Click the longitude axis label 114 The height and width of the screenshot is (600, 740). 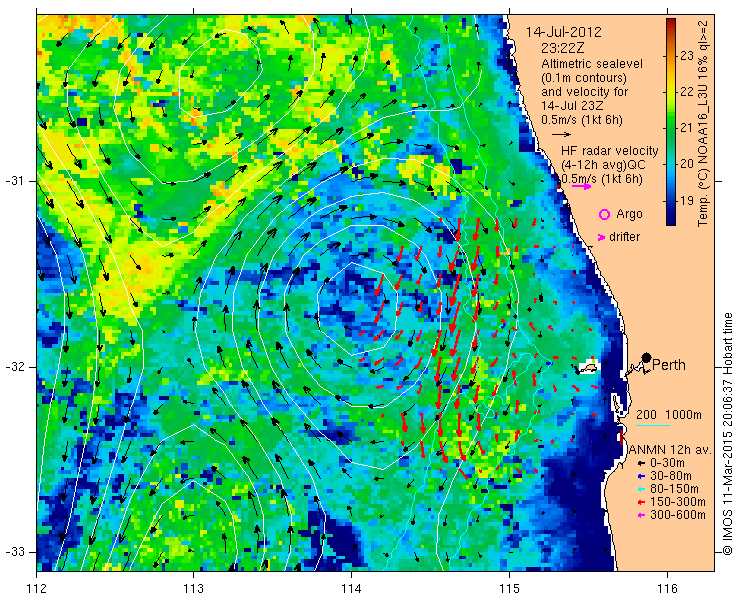point(351,589)
